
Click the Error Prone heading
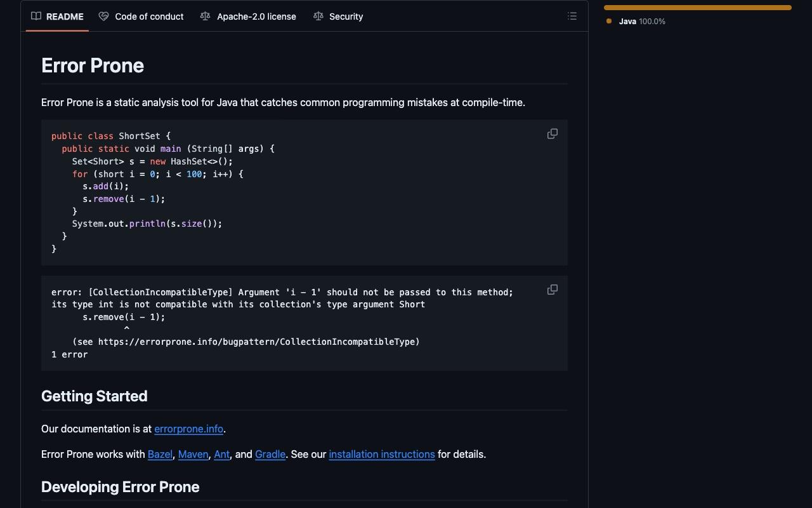coord(93,65)
